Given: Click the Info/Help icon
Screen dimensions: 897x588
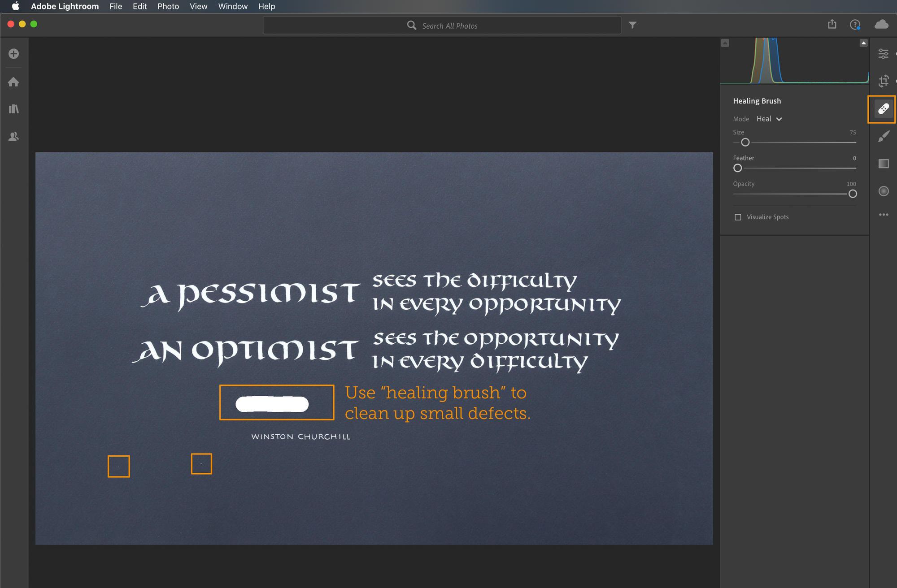Looking at the screenshot, I should pyautogui.click(x=855, y=26).
